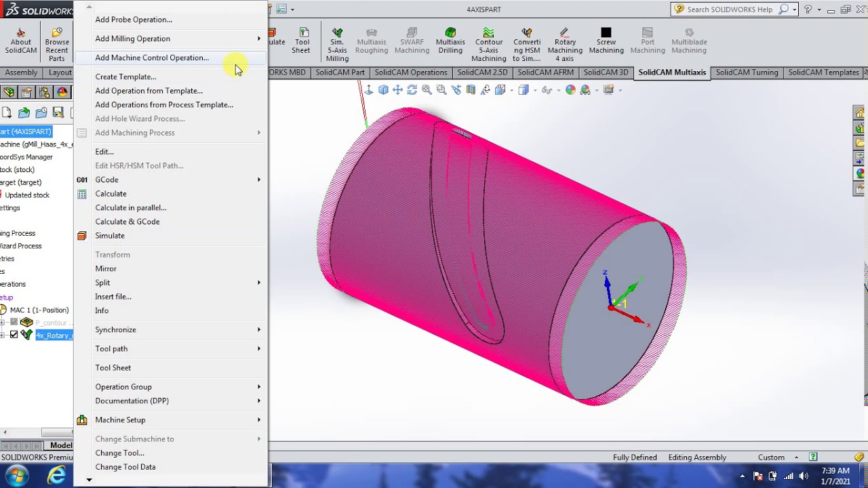
Task: Expand Documentation (DPP) submenu
Action: coord(258,401)
